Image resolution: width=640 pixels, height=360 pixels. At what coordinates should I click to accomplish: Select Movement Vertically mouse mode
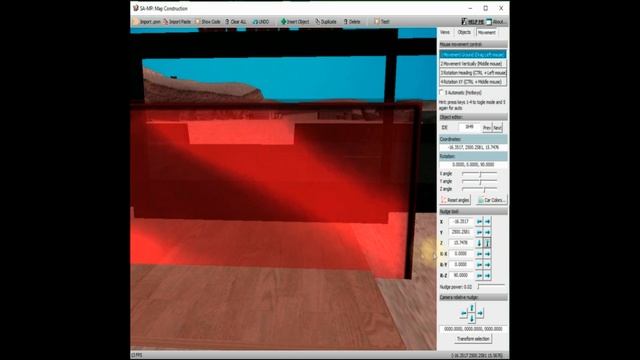473,64
